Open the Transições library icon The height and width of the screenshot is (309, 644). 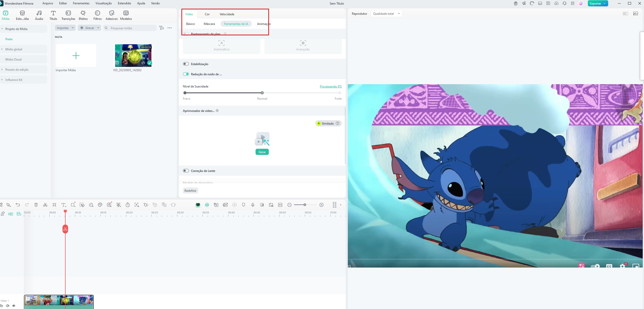[68, 15]
